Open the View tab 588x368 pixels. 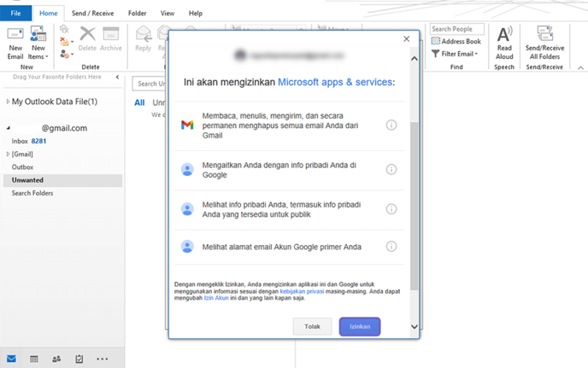(x=168, y=13)
